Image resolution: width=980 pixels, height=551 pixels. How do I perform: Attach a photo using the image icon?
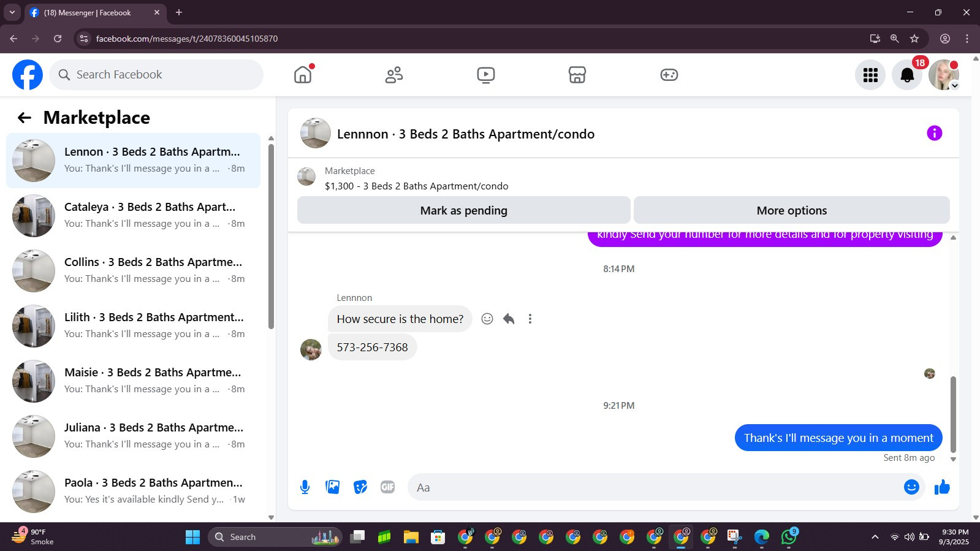pos(333,487)
